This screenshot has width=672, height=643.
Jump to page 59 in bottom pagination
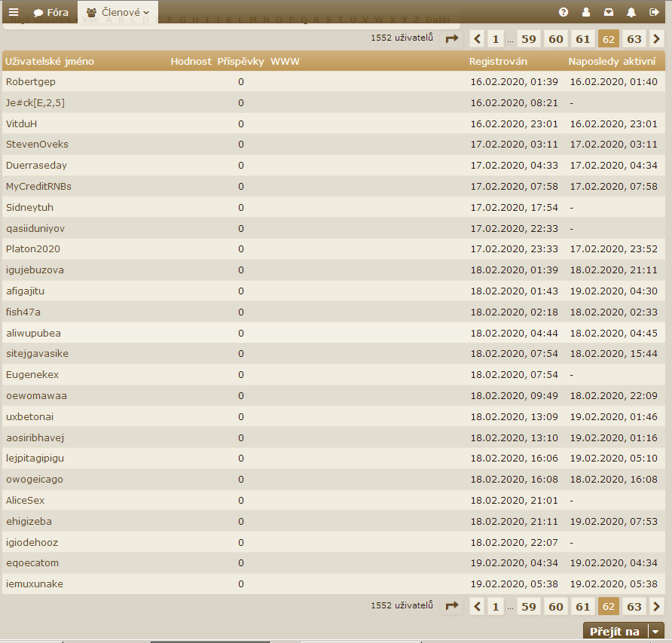tap(529, 606)
